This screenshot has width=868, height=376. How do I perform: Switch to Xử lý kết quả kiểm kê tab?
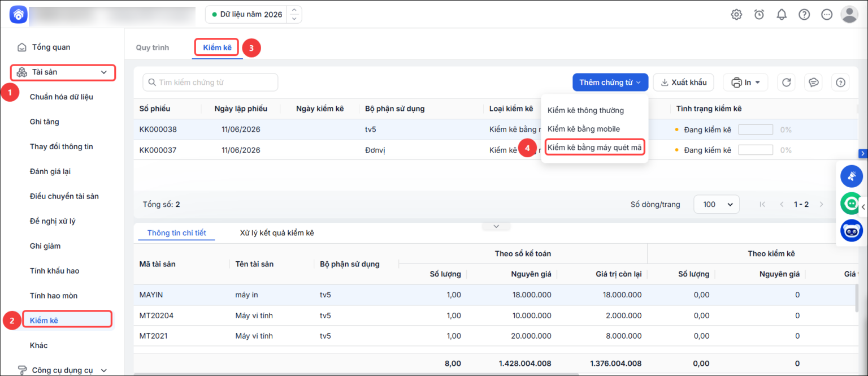(x=277, y=233)
